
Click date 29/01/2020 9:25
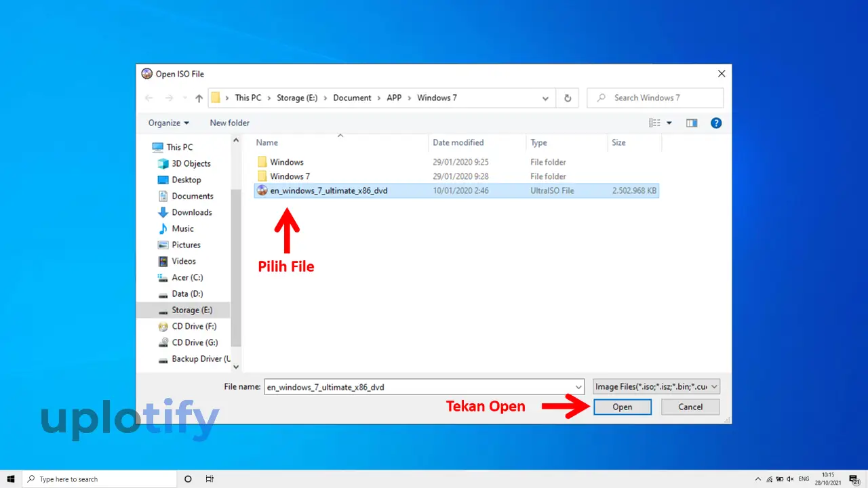click(x=460, y=162)
